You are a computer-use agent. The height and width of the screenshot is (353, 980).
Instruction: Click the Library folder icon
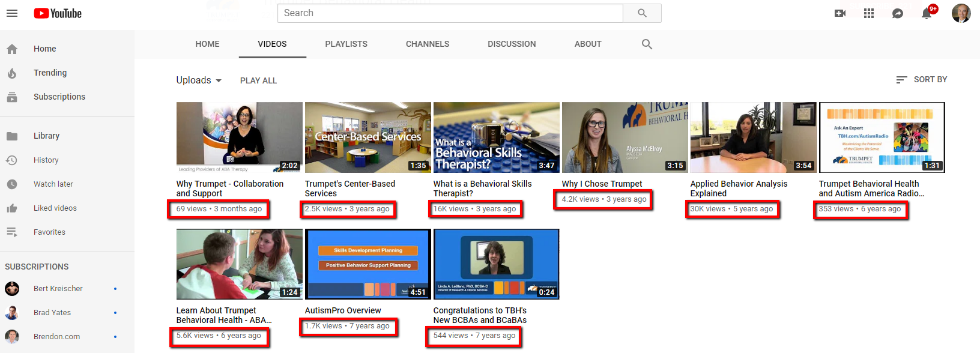point(12,136)
